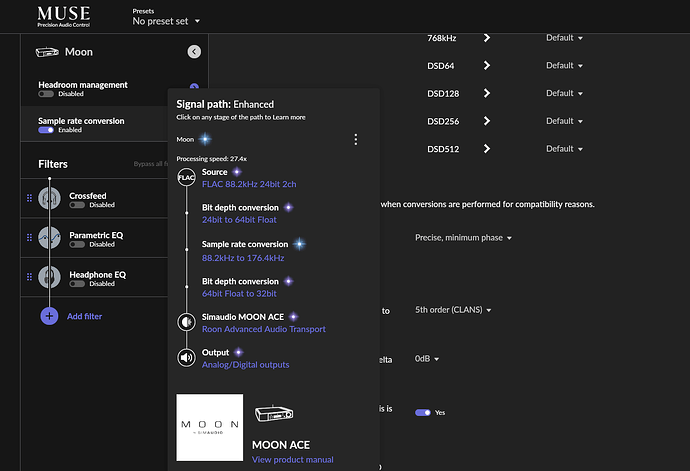Open the DSD64 Default dropdown
This screenshot has width=690, height=471.
564,66
